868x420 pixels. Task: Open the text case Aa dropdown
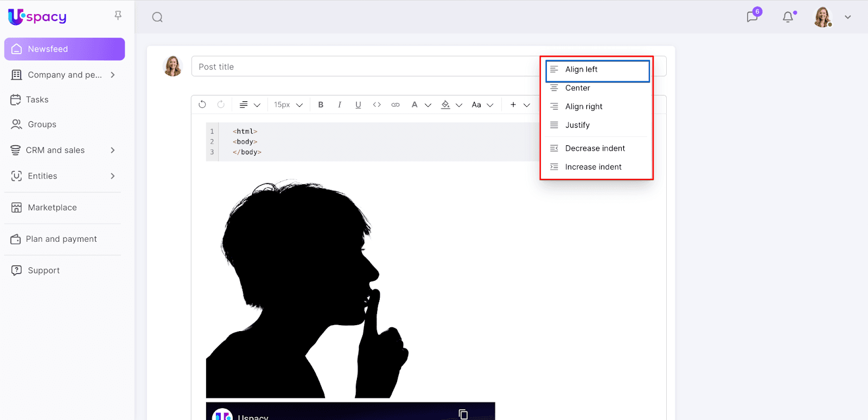coord(482,105)
